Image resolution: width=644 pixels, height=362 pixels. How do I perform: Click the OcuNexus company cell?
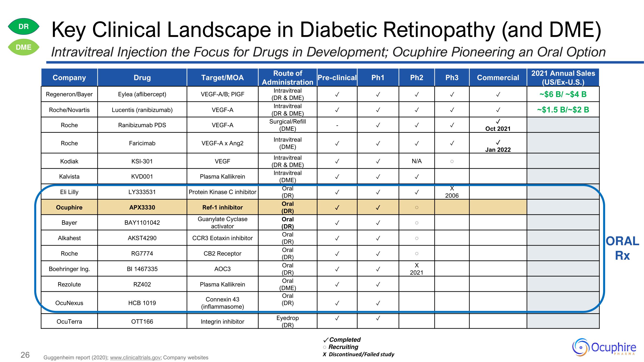click(x=69, y=303)
